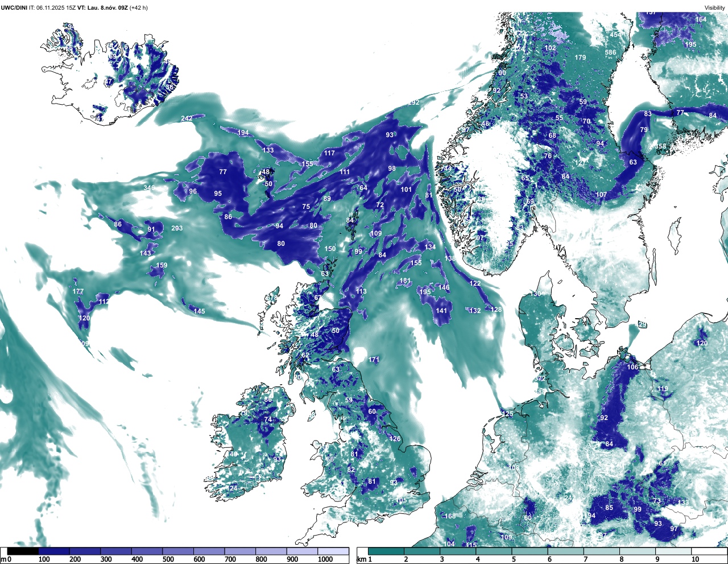The width and height of the screenshot is (728, 564).
Task: Click the 'km 1' label on kilometre legend
Action: click(365, 559)
